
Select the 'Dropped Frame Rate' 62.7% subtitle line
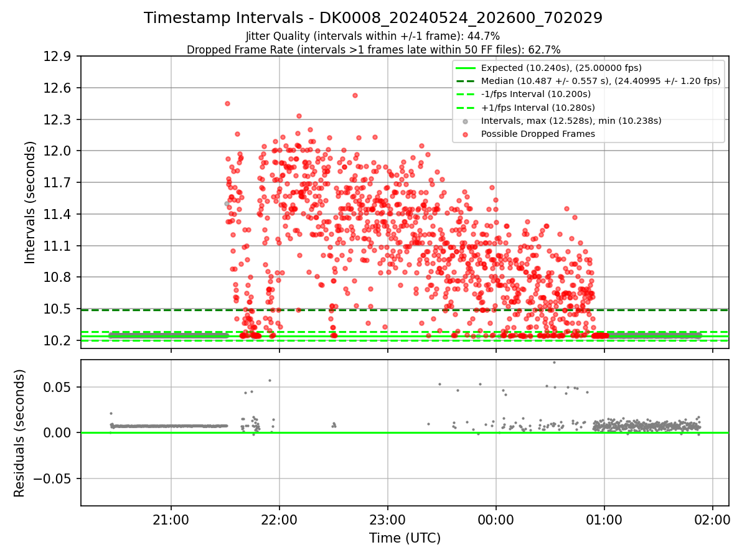373,50
